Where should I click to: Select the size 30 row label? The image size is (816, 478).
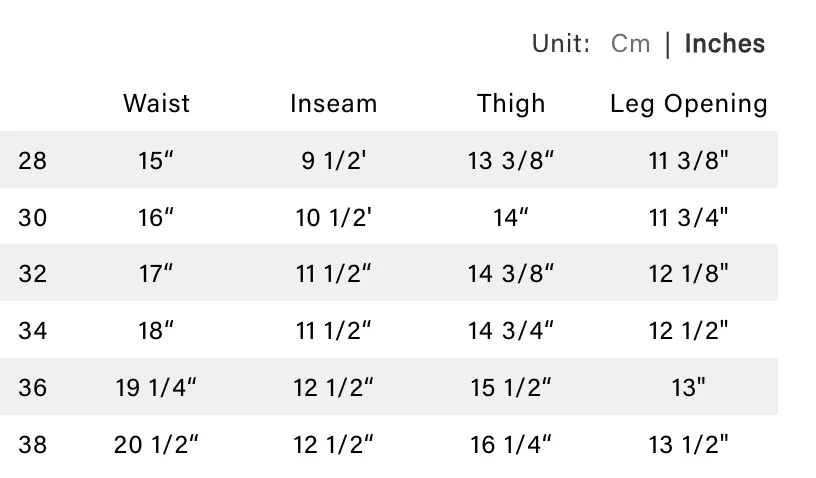coord(32,217)
